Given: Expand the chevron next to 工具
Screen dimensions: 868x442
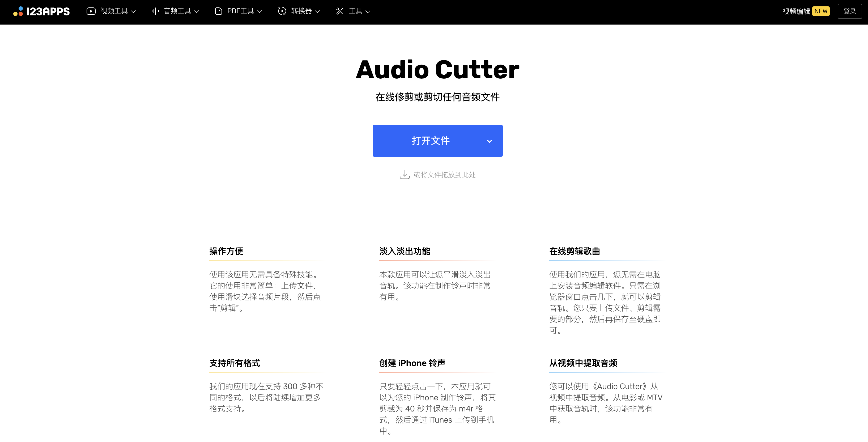Looking at the screenshot, I should [x=368, y=11].
